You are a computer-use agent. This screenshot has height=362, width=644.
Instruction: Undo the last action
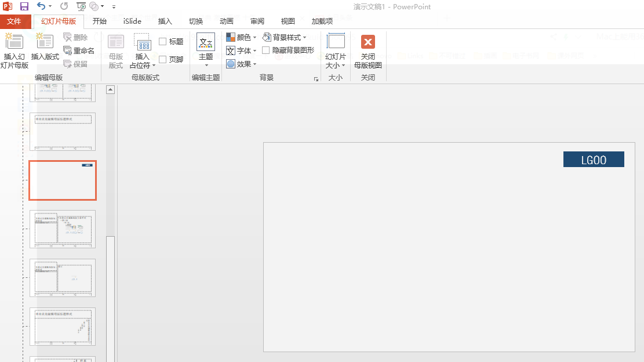click(x=41, y=6)
